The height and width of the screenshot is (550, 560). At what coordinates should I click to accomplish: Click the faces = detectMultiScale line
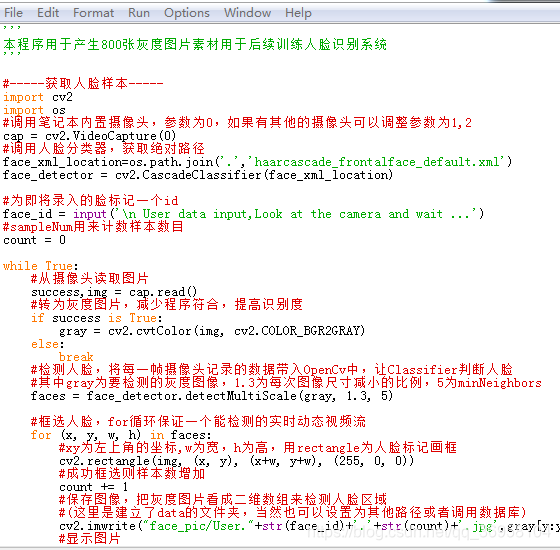tap(212, 396)
